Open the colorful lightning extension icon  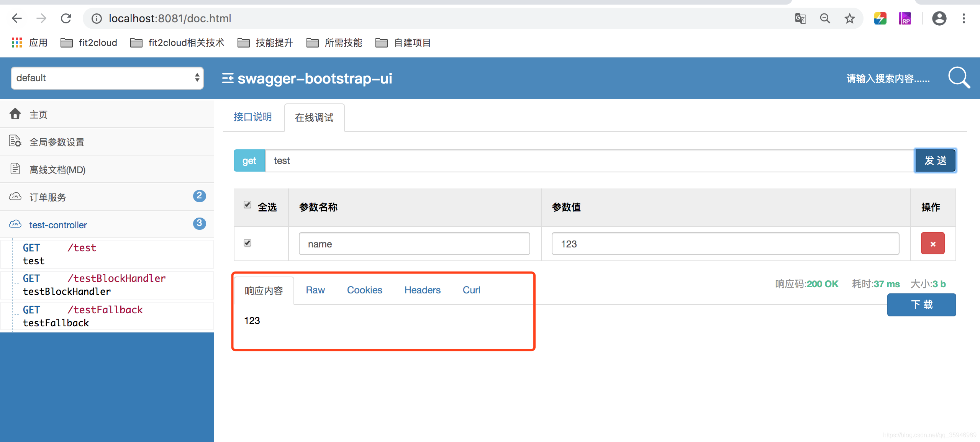point(880,18)
